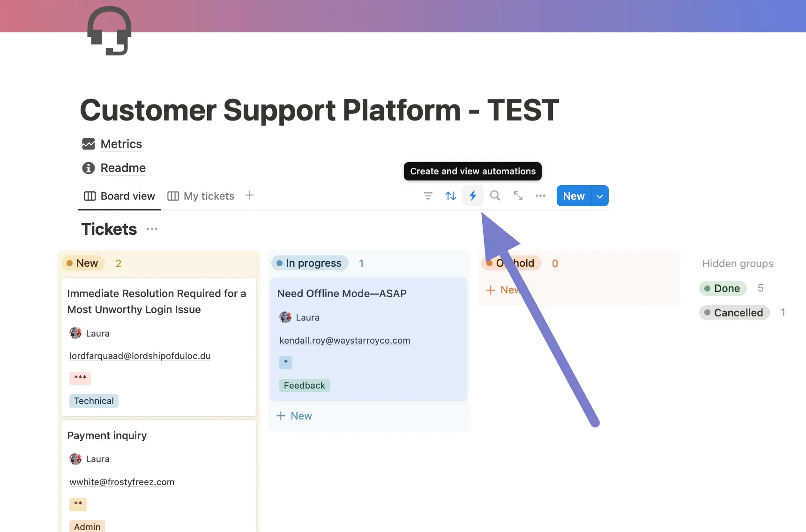Click the search magnifier icon
Image resolution: width=806 pixels, height=532 pixels.
pyautogui.click(x=495, y=196)
